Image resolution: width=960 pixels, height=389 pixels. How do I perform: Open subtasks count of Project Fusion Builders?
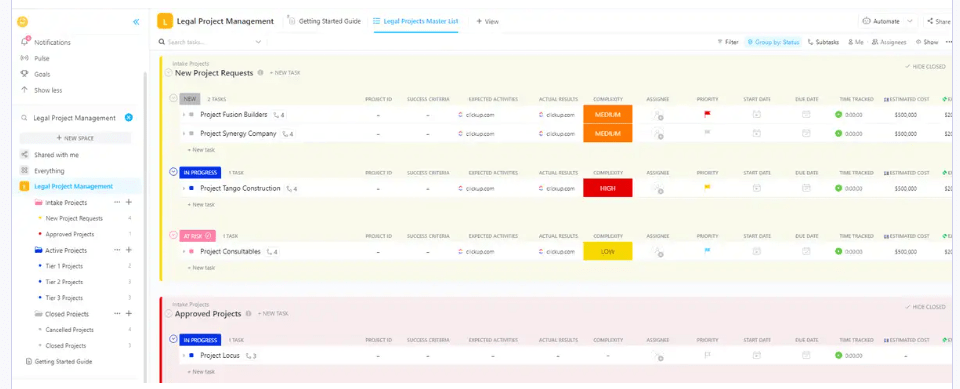pos(279,115)
